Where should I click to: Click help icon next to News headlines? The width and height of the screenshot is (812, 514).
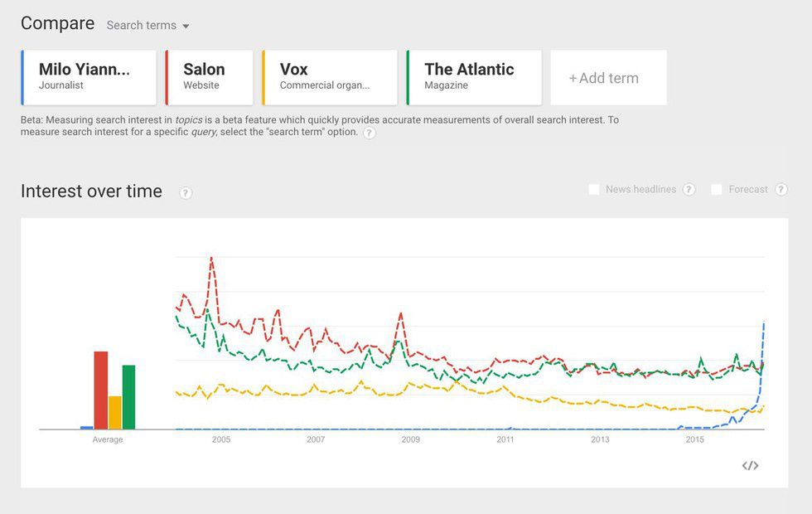pos(689,190)
